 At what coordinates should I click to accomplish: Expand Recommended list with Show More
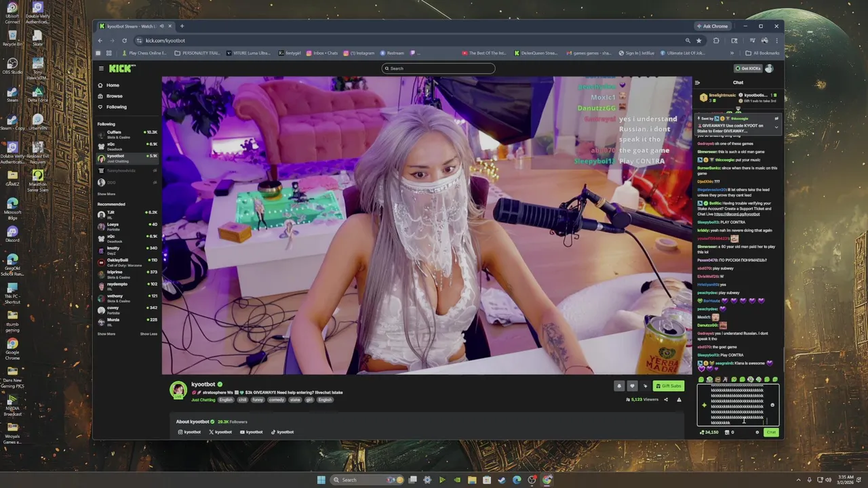(106, 333)
